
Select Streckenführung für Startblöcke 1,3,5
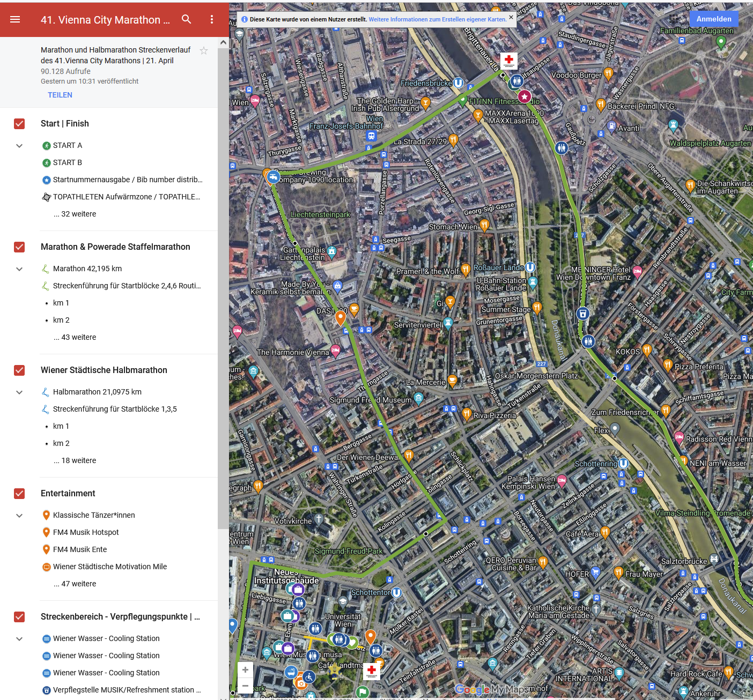tap(115, 409)
